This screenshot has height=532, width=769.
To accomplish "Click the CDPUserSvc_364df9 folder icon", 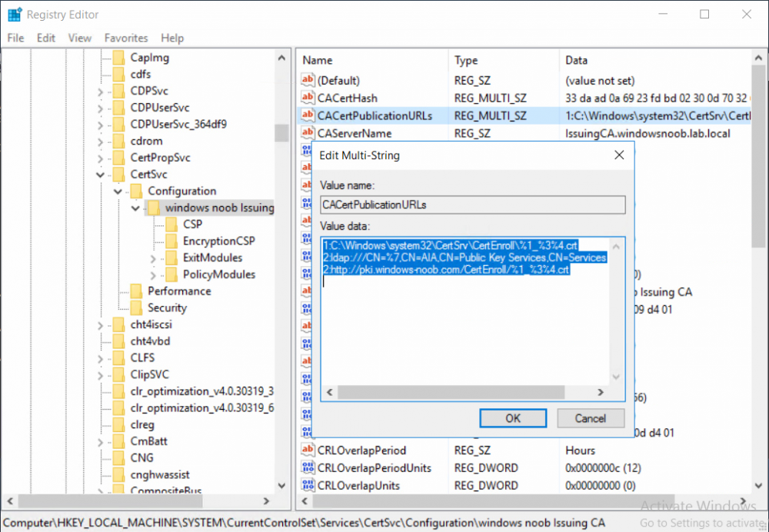I will tap(118, 125).
